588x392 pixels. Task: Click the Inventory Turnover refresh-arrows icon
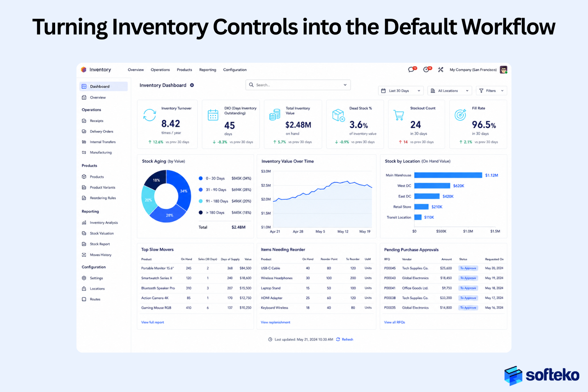click(150, 115)
